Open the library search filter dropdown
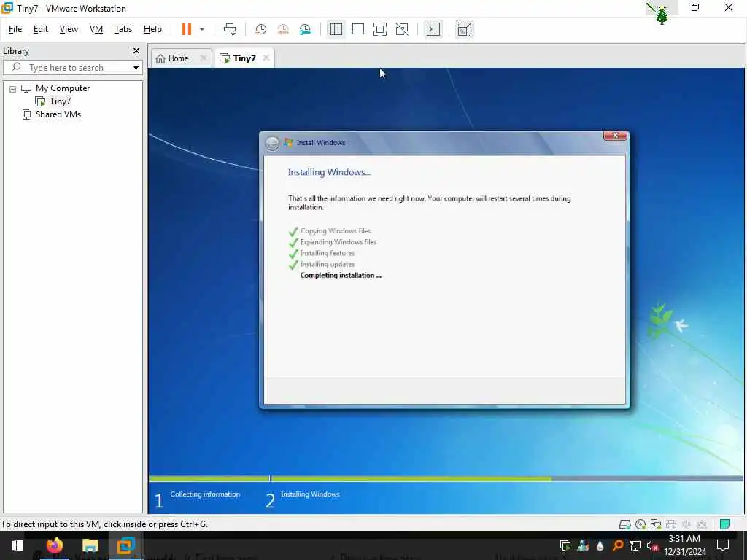 (x=136, y=68)
